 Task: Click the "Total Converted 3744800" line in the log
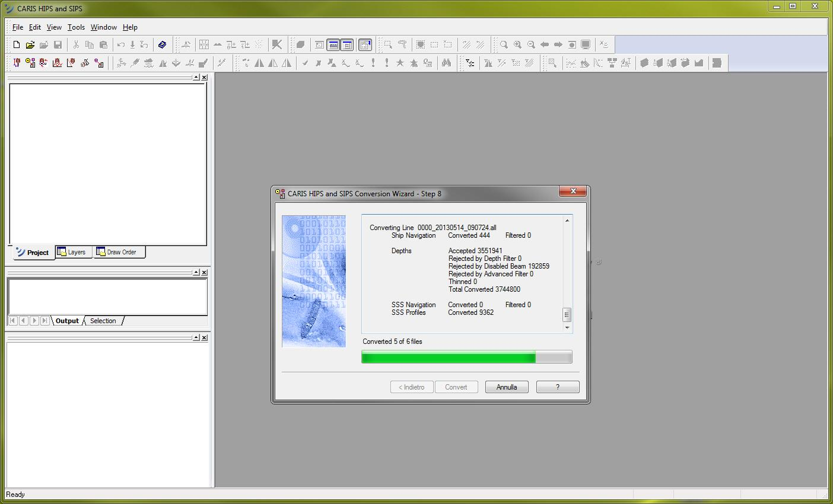[x=484, y=289]
